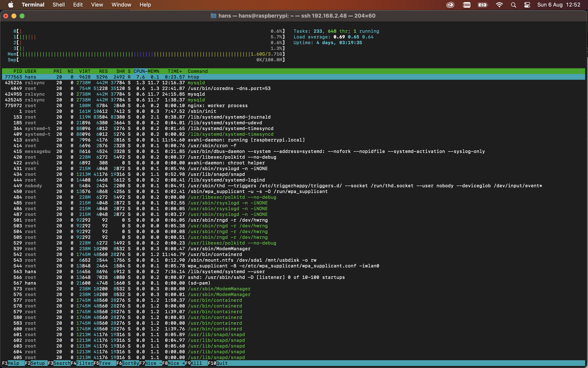
Task: Select the sshd listener process row
Action: (x=294, y=277)
